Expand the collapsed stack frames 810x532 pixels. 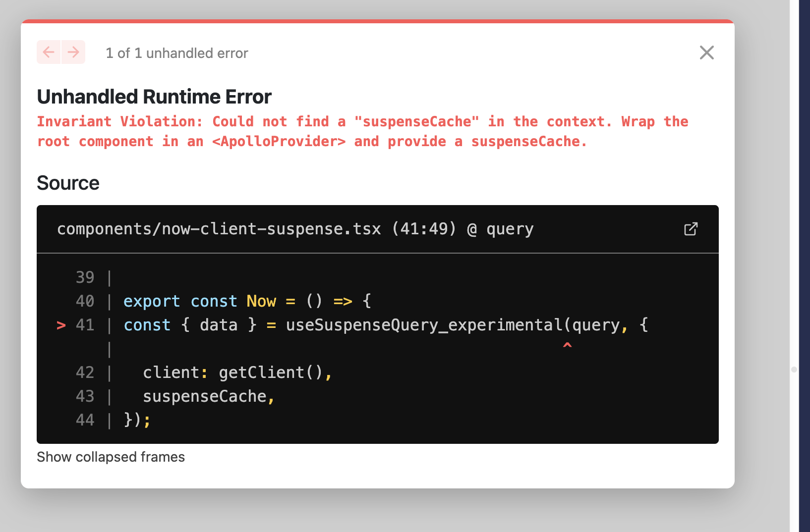[x=111, y=457]
